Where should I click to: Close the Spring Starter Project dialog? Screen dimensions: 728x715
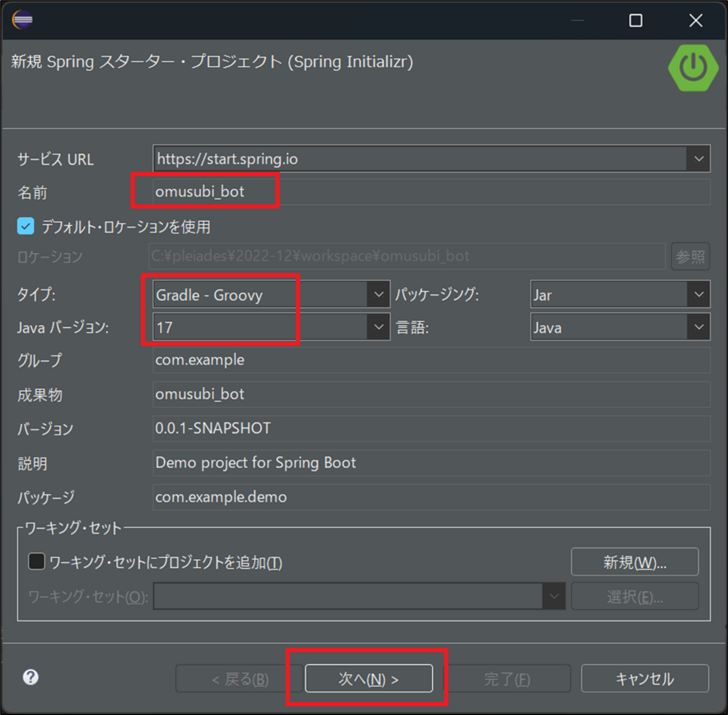click(696, 21)
